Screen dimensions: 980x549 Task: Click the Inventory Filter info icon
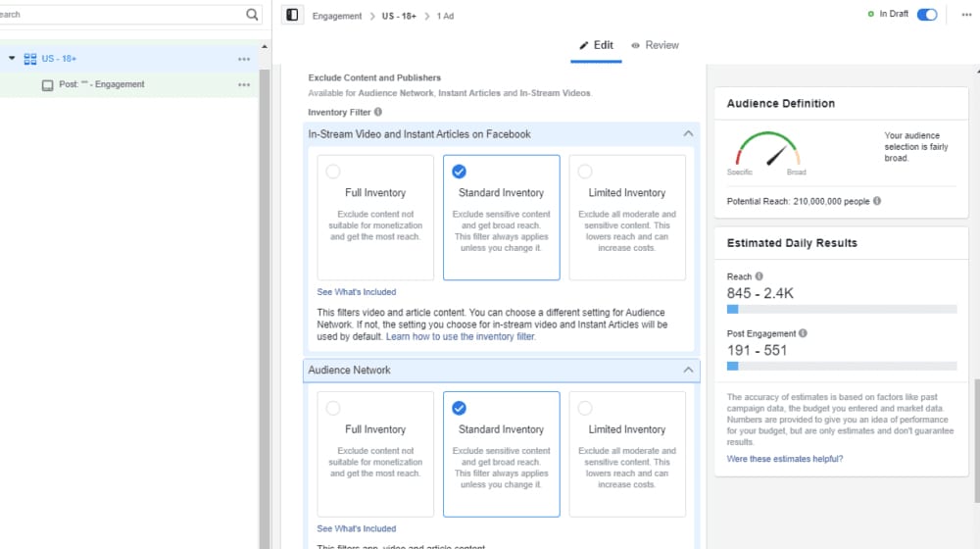click(378, 113)
